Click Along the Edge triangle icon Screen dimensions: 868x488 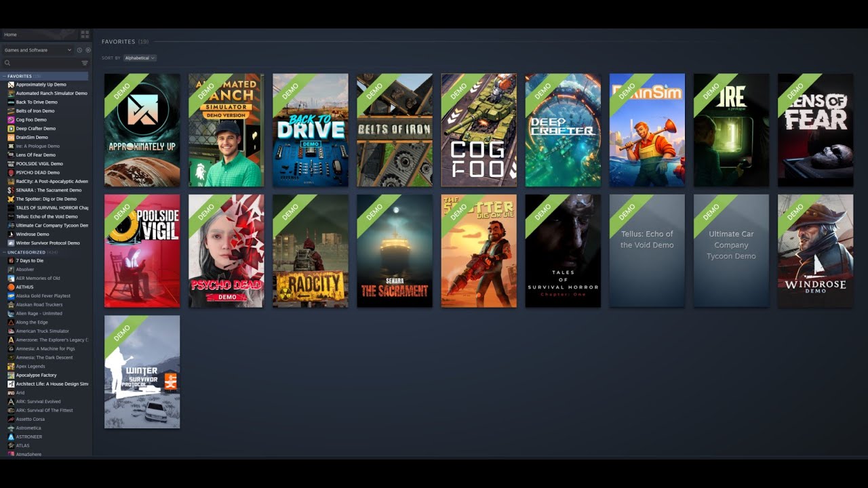point(11,323)
